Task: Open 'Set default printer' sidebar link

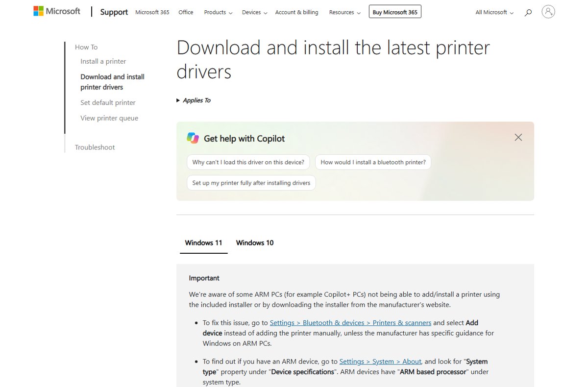Action: click(108, 102)
